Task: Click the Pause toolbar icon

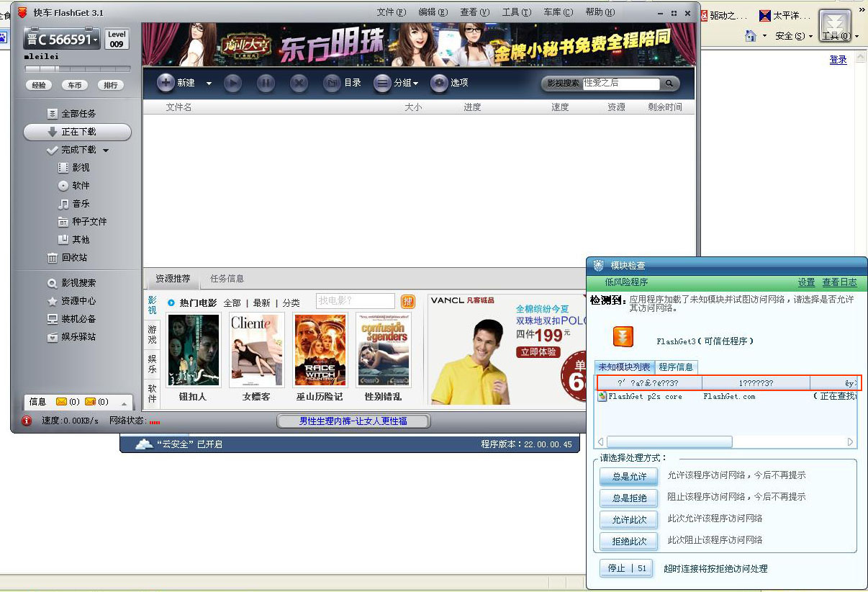Action: click(266, 84)
